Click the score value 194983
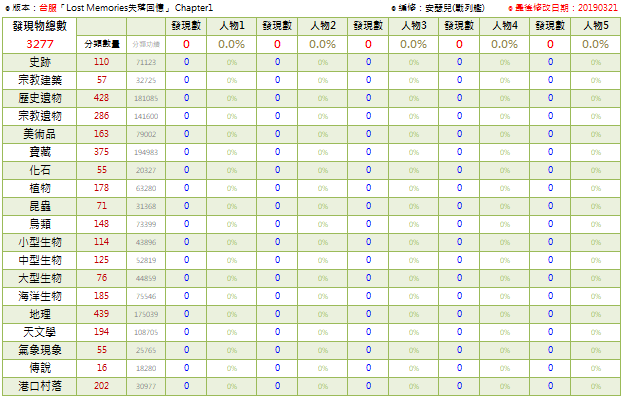623x398 pixels. [146, 152]
